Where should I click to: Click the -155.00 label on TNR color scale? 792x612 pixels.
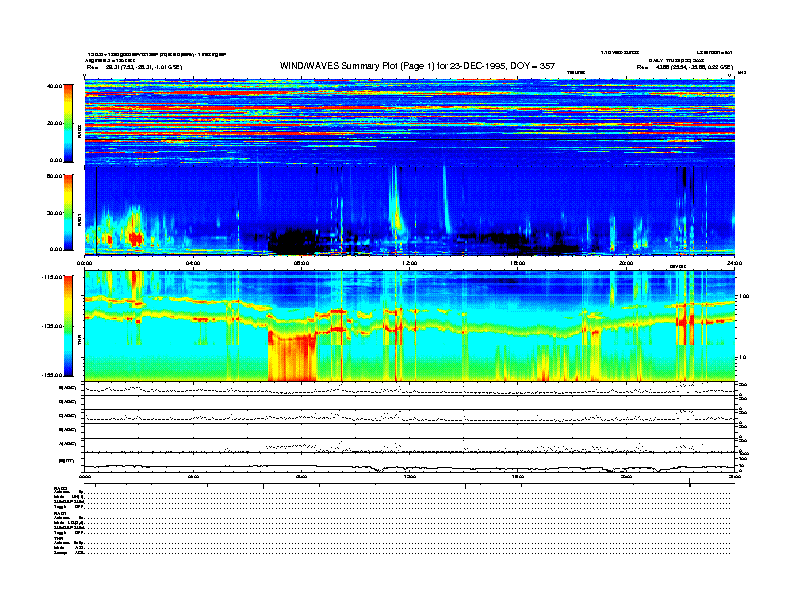click(52, 375)
